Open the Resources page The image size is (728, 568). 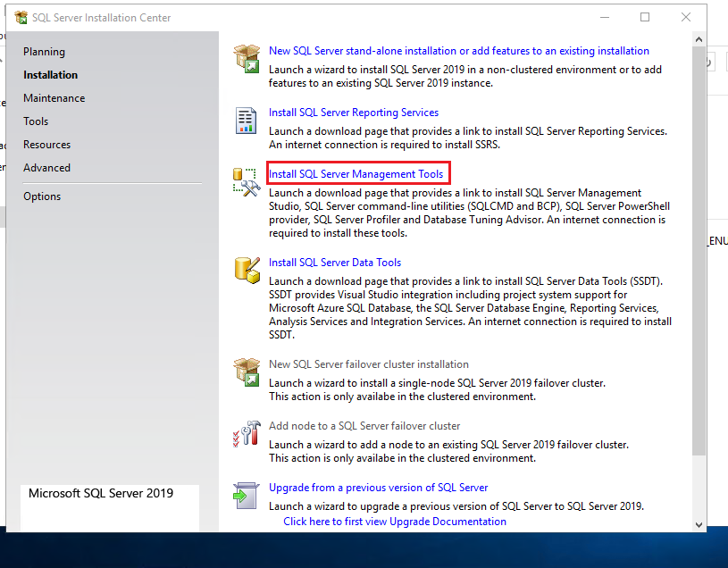click(46, 145)
